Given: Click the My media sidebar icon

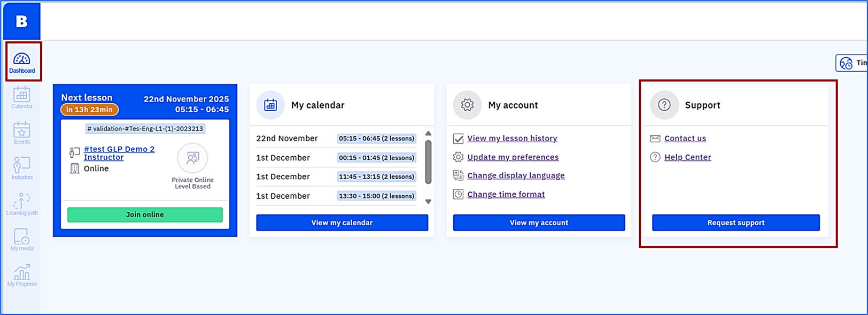Looking at the screenshot, I should [22, 239].
